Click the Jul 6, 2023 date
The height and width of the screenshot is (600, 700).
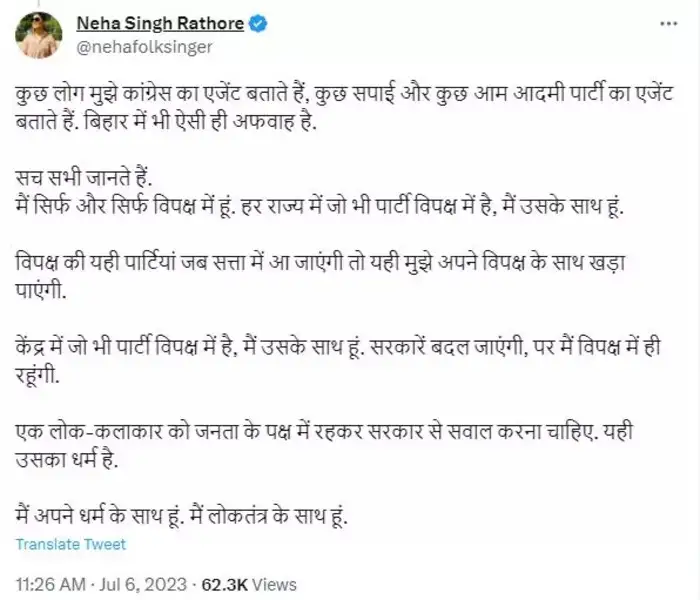point(143,584)
